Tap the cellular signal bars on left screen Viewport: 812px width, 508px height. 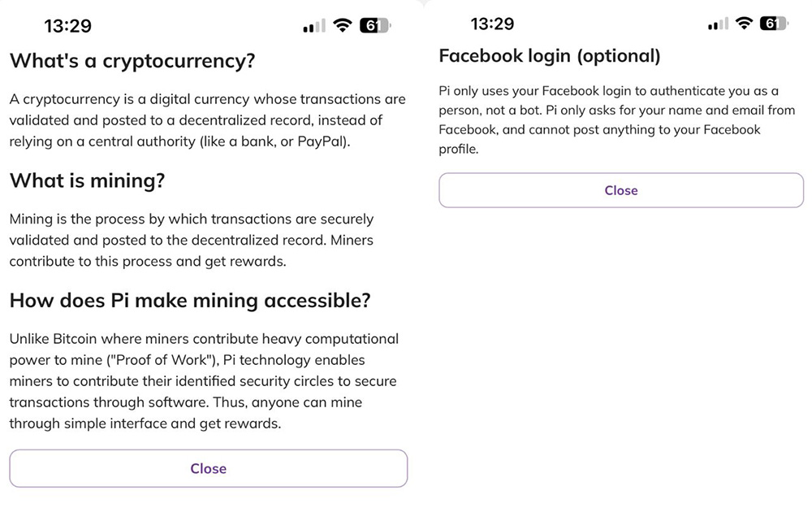(x=314, y=25)
